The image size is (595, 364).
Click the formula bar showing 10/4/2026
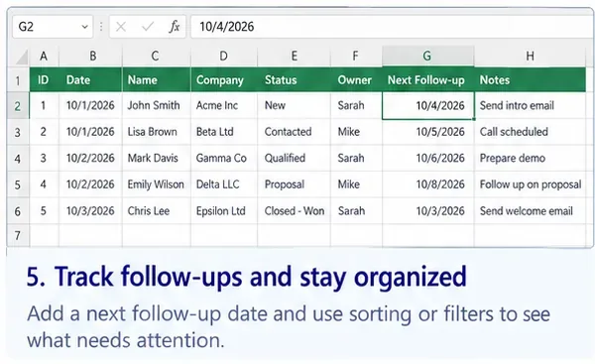(x=393, y=27)
